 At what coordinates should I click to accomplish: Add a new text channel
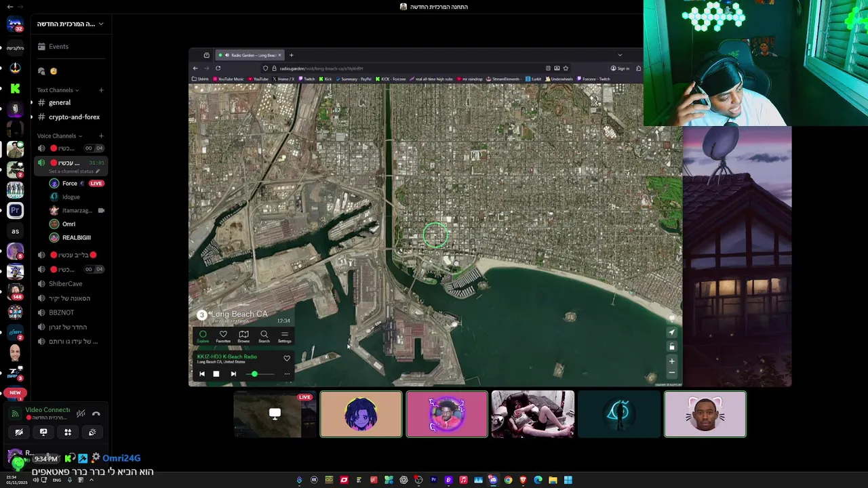(101, 90)
